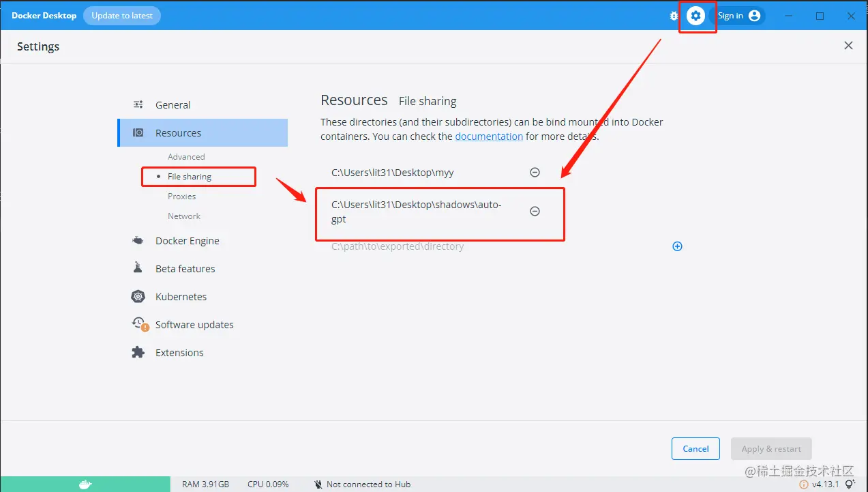Click the disconnected plug icon
Viewport: 868px width, 492px height.
coord(318,484)
